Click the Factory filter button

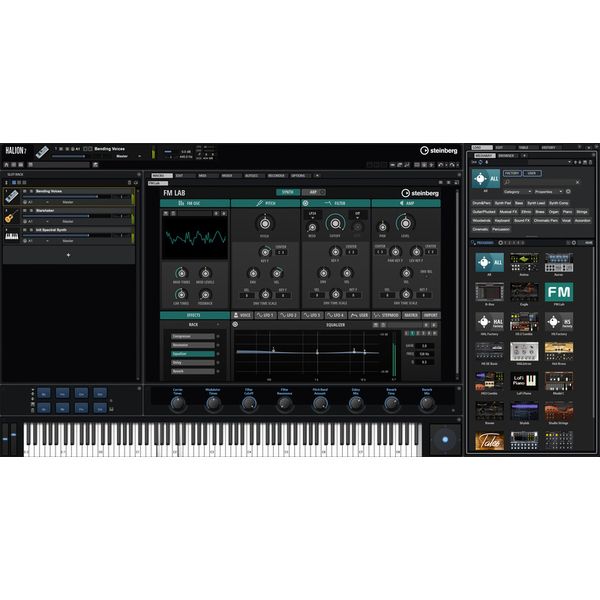pyautogui.click(x=512, y=172)
